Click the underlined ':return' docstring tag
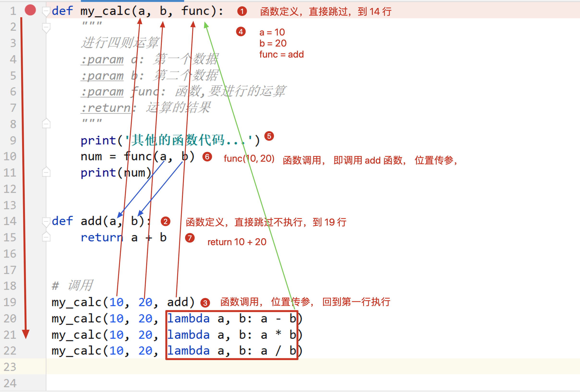 coord(106,108)
